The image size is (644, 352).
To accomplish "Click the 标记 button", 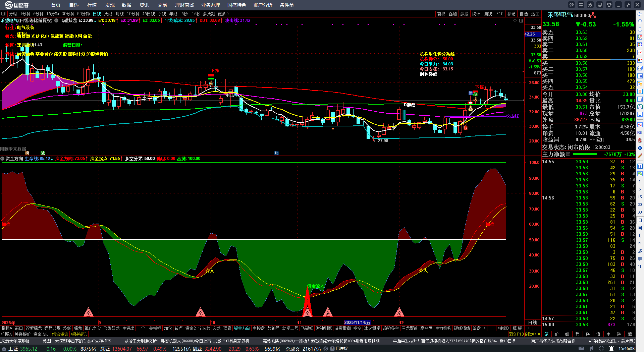I will [512, 14].
